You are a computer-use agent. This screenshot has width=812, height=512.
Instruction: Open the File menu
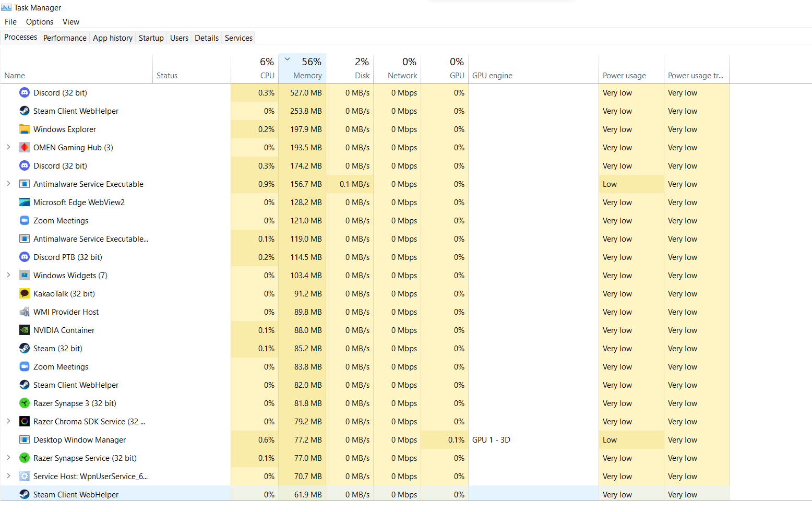point(10,22)
